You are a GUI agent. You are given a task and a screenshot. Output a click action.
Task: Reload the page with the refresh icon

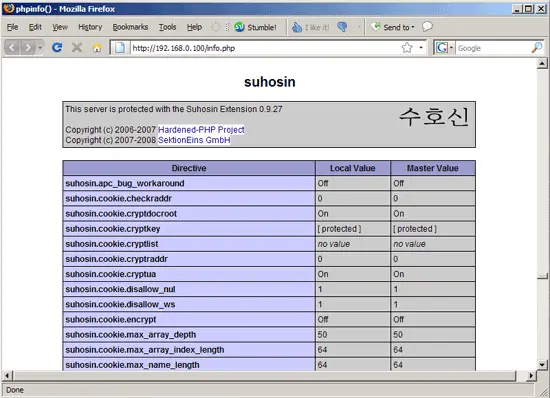(x=57, y=47)
